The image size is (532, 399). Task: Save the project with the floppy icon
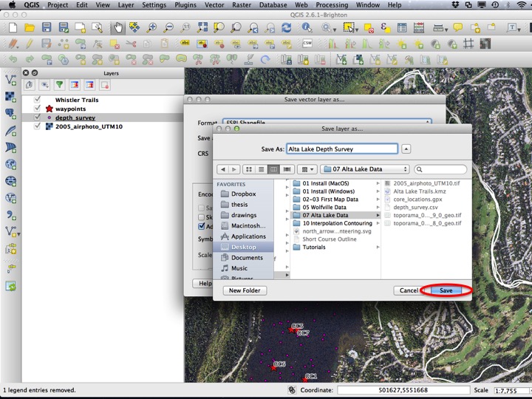click(47, 27)
